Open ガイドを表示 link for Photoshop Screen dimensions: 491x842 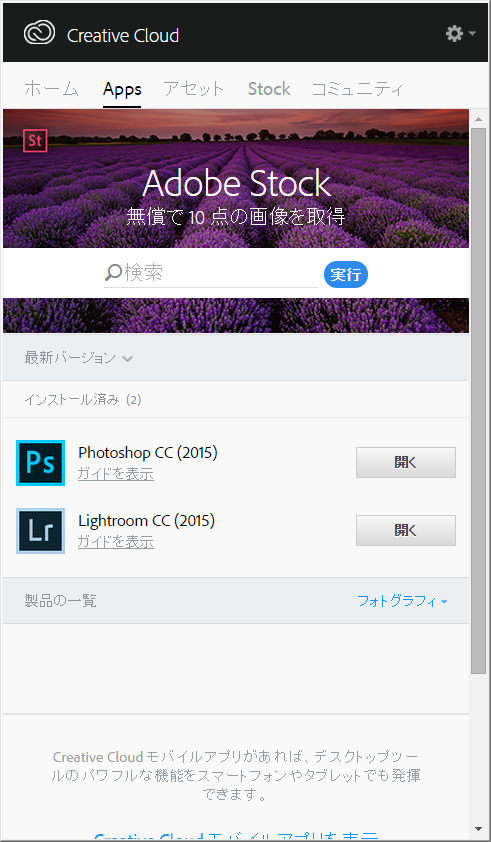tap(116, 474)
